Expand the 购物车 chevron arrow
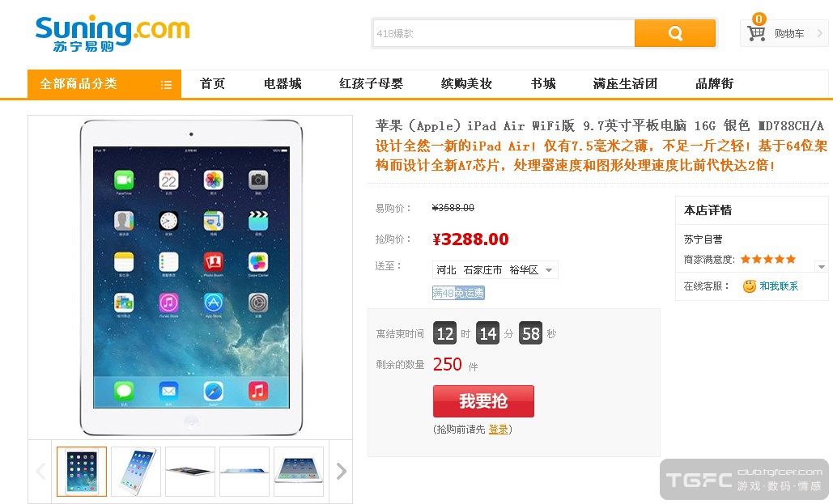Image resolution: width=833 pixels, height=504 pixels. pos(820,33)
